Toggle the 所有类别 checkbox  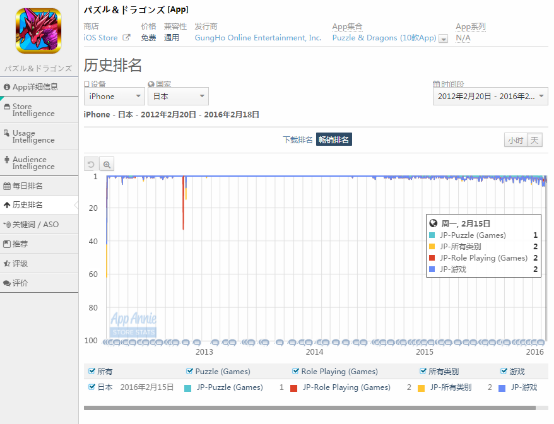423,371
